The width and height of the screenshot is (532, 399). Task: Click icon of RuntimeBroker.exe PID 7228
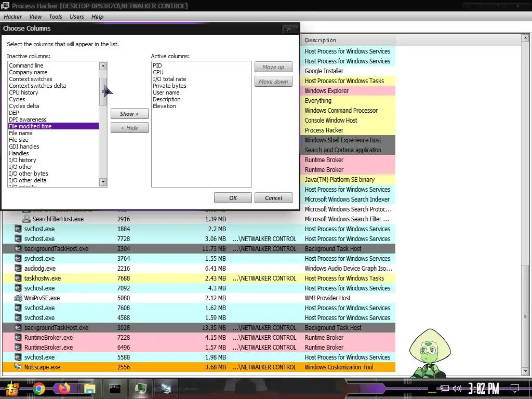click(x=18, y=338)
